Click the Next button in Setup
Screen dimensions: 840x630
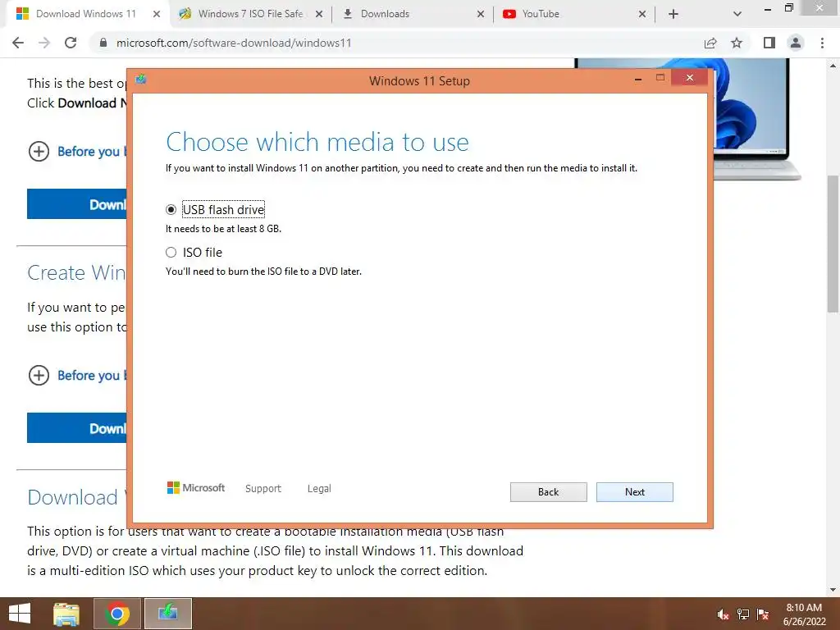click(634, 492)
